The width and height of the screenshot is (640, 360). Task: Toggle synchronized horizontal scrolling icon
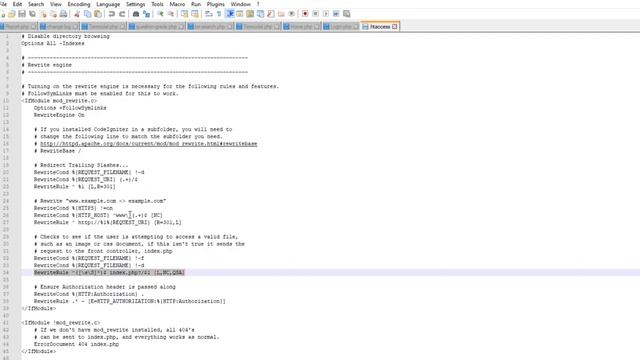coord(195,14)
